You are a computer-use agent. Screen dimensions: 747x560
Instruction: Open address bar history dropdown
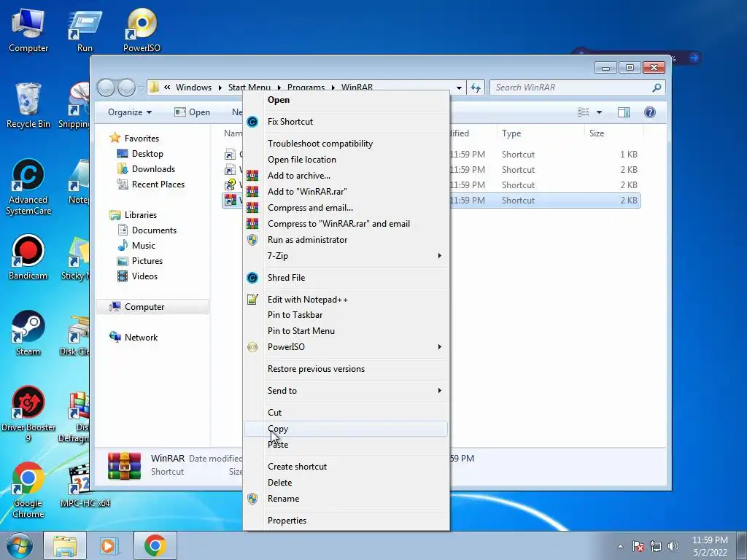[x=459, y=87]
